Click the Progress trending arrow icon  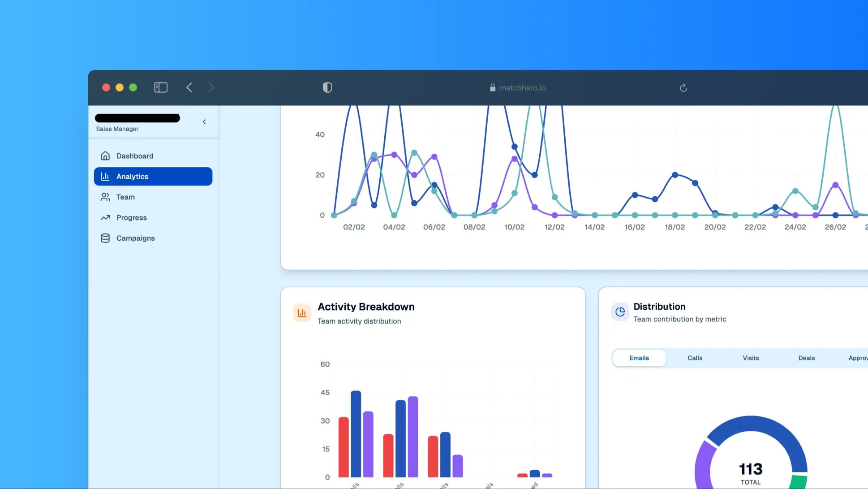pyautogui.click(x=105, y=218)
